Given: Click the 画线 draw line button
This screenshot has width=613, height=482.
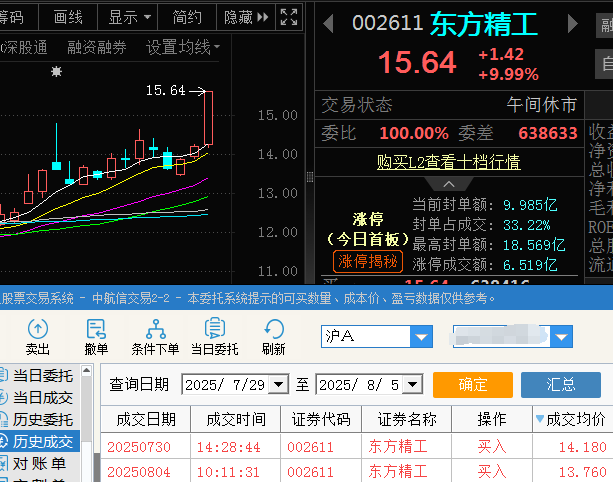Looking at the screenshot, I should click(x=68, y=17).
